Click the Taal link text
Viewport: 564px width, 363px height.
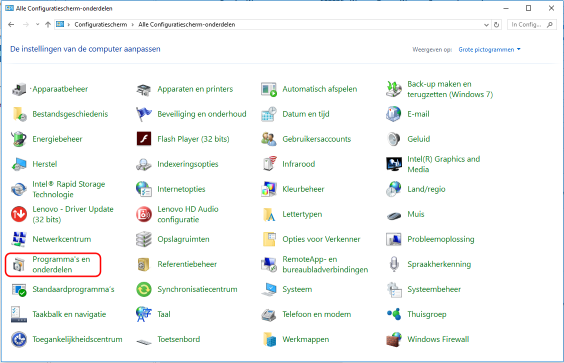coord(164,314)
